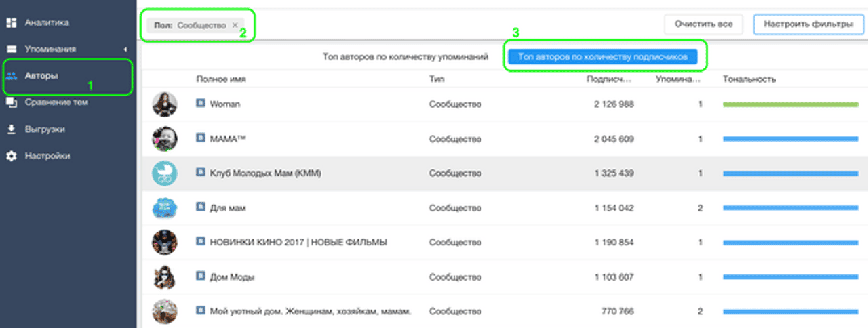Screen dimensions: 868x328
Task: Click the blue sentiment bar for МАМА™
Action: coord(791,138)
